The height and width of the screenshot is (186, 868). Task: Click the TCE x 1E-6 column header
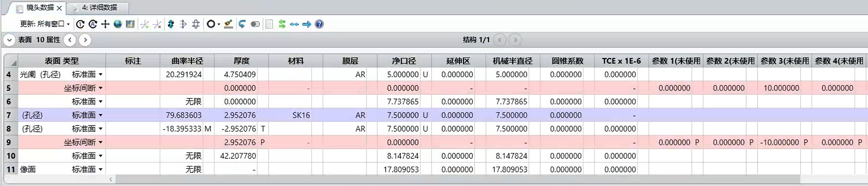click(x=621, y=61)
